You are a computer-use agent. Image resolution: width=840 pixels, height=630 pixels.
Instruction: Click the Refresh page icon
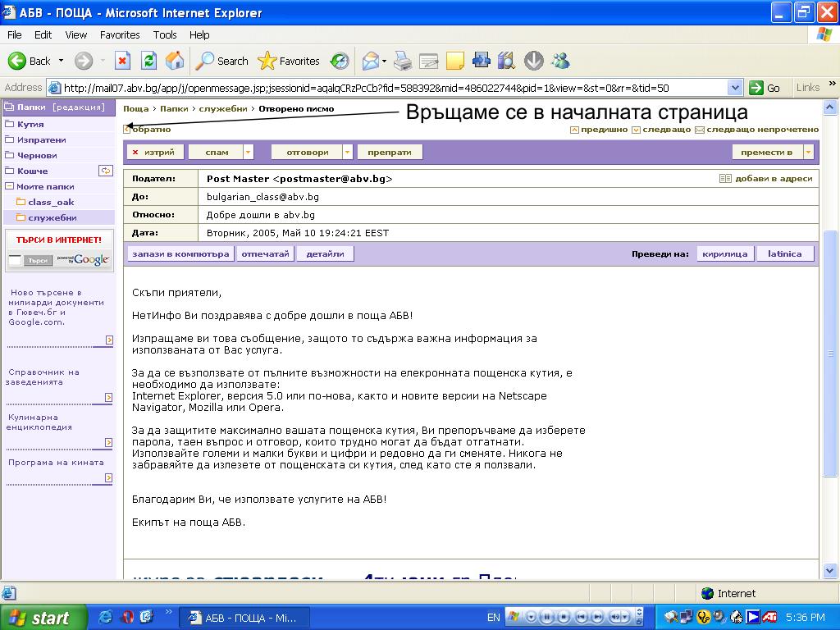(149, 61)
